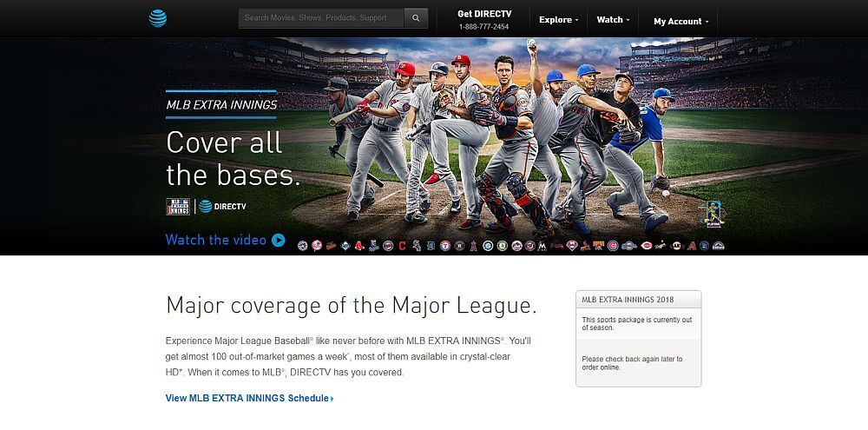Click the Colorado Rockies team logo

tap(719, 246)
